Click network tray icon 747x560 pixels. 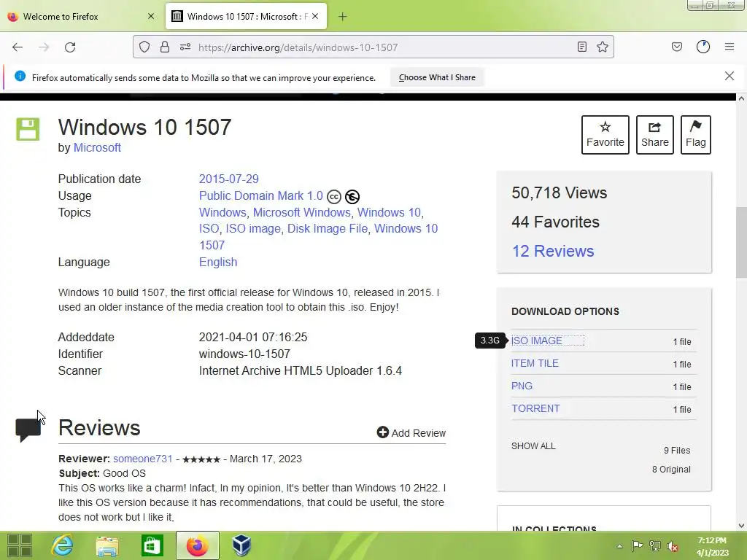pos(655,545)
